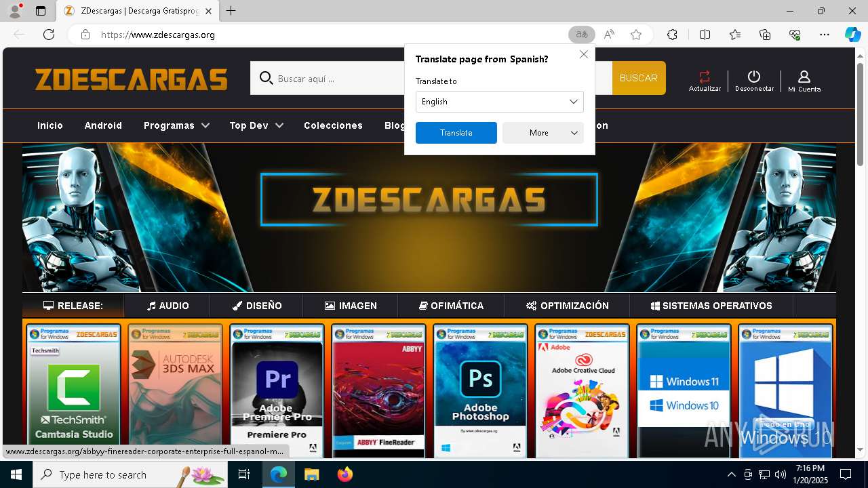Viewport: 868px width, 488px height.
Task: Launch Firefox from taskbar
Action: click(345, 474)
